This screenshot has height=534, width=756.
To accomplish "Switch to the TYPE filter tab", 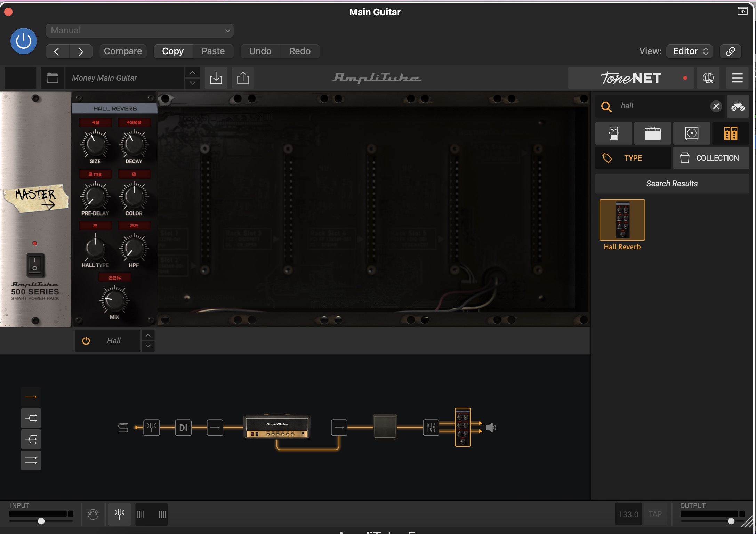I will coord(633,158).
